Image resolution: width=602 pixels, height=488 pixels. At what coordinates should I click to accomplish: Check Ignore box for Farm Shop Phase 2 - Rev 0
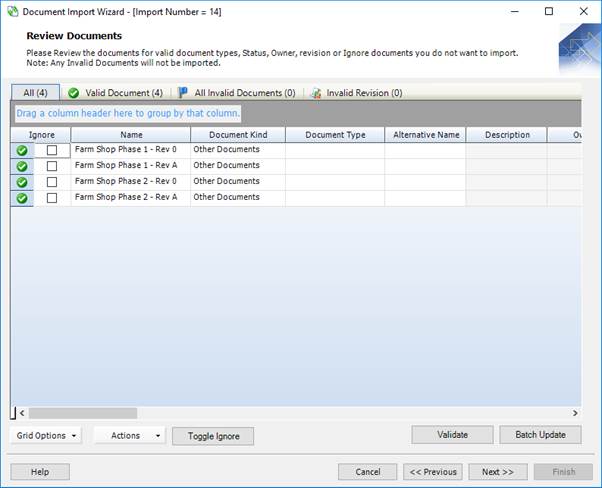click(52, 182)
